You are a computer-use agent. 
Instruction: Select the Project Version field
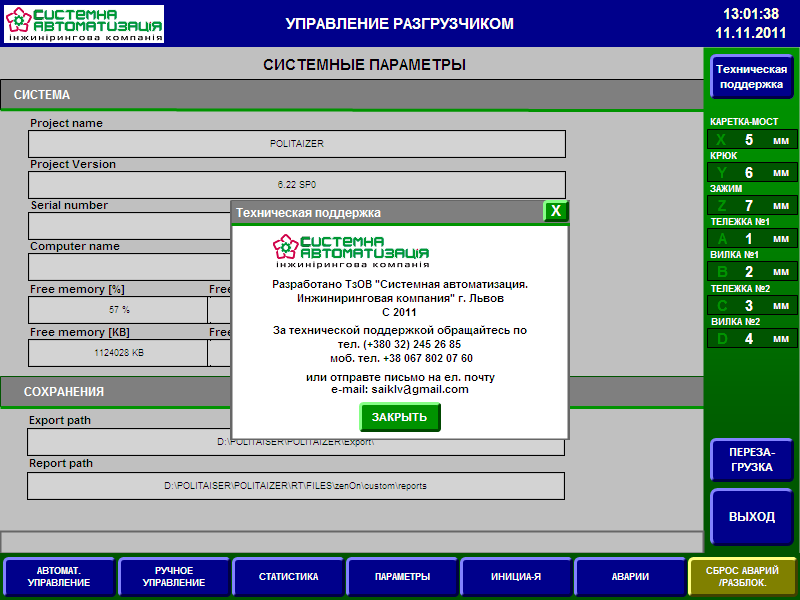tap(297, 185)
